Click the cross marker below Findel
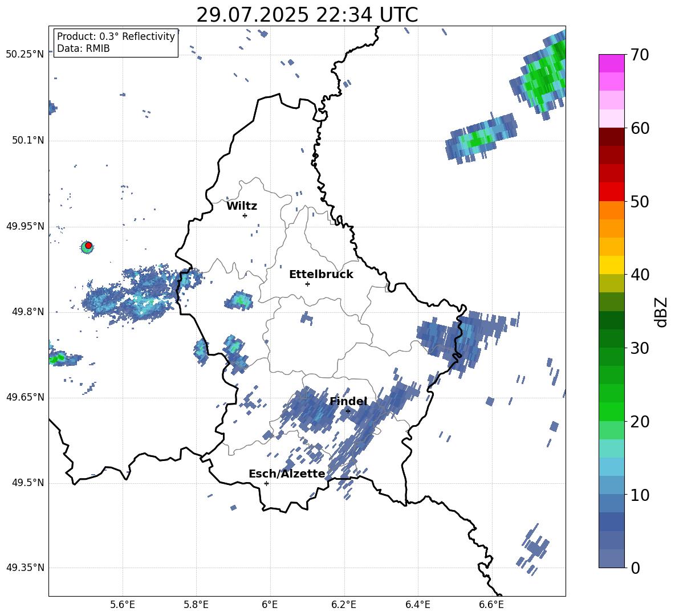 tap(348, 411)
